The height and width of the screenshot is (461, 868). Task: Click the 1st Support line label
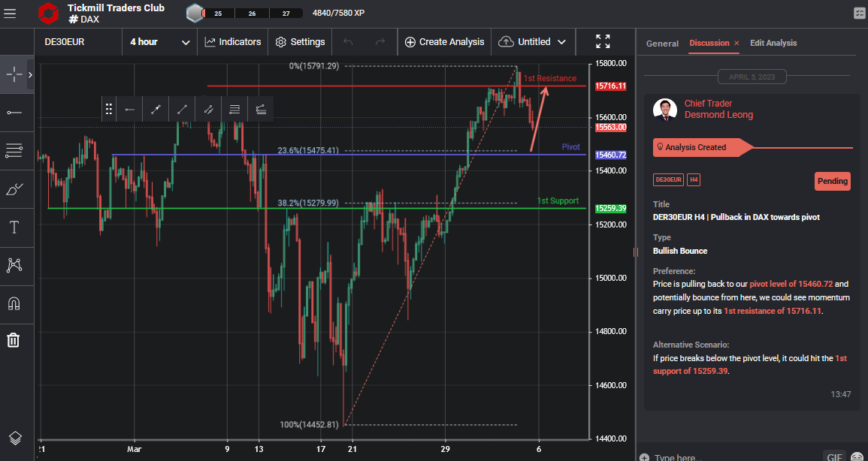point(558,200)
